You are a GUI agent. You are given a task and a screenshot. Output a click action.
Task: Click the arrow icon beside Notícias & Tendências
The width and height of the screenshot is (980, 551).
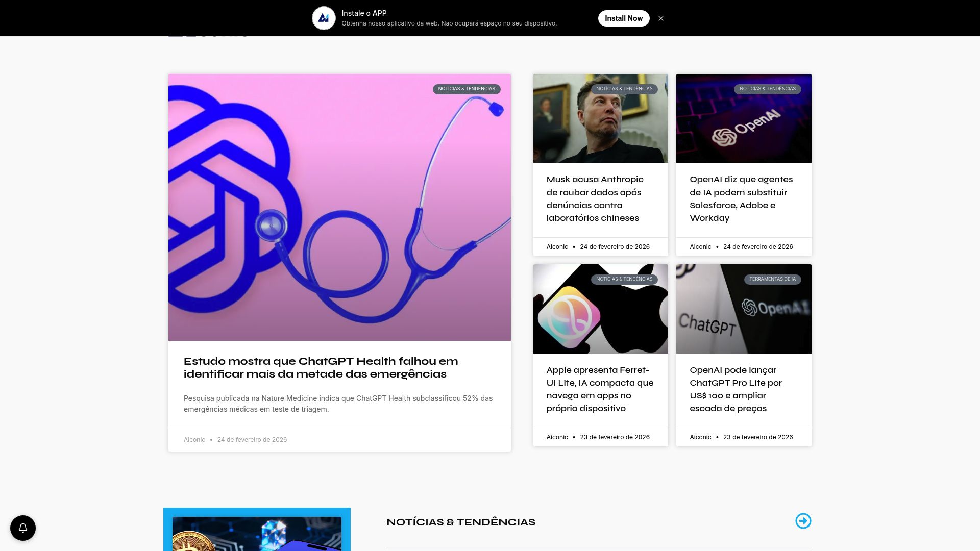click(x=803, y=521)
